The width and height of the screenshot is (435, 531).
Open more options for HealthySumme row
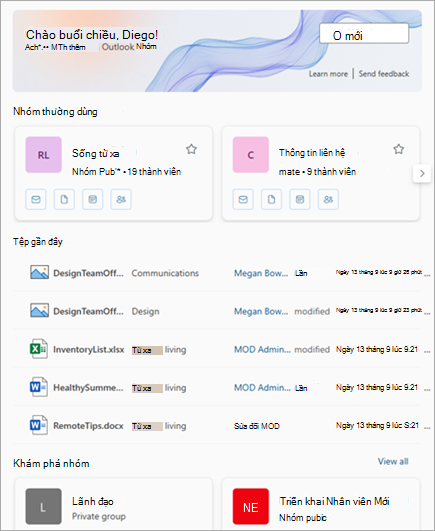click(427, 389)
